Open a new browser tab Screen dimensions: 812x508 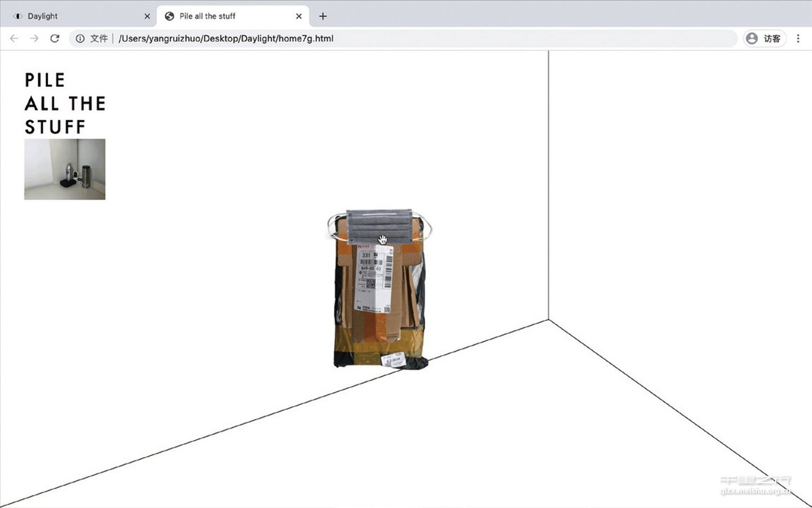(323, 16)
